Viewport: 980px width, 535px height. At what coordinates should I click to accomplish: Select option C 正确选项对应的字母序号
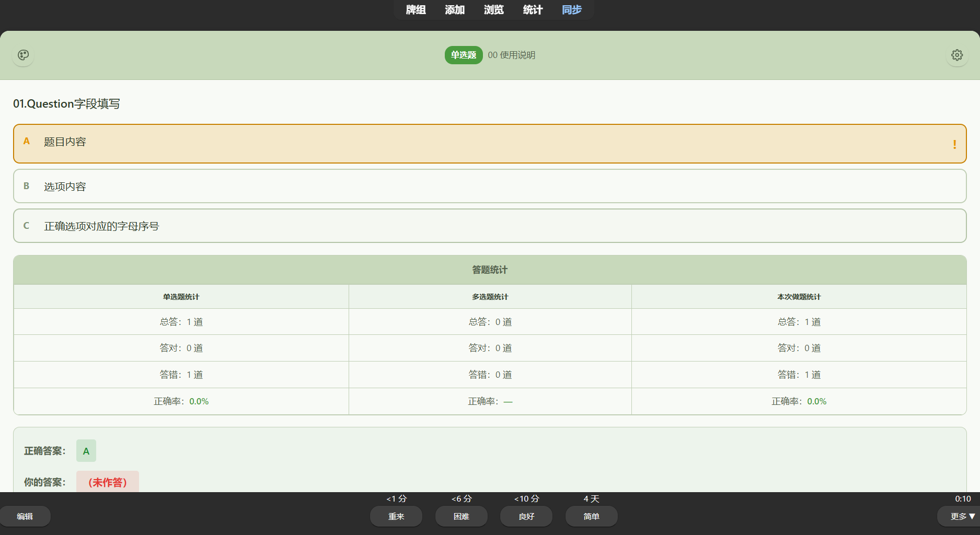490,226
